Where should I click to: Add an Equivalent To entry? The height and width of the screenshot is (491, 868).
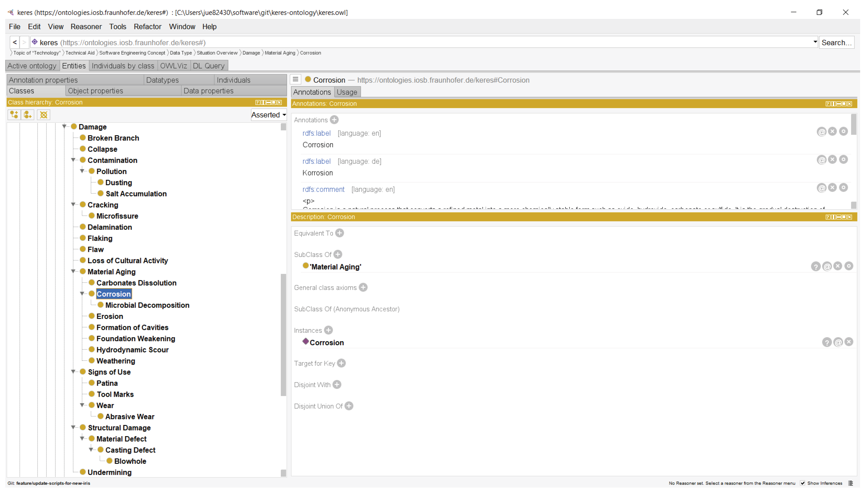[339, 233]
